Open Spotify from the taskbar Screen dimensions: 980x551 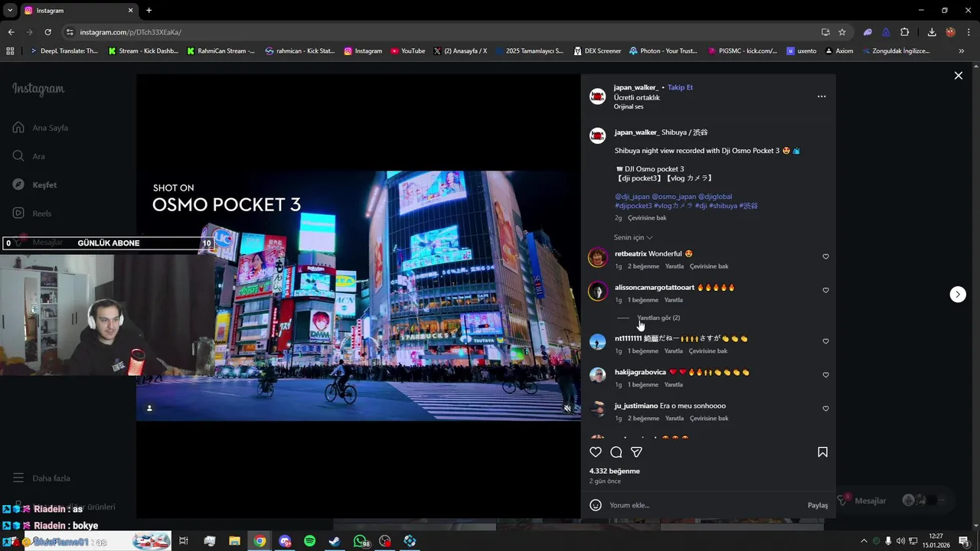310,541
